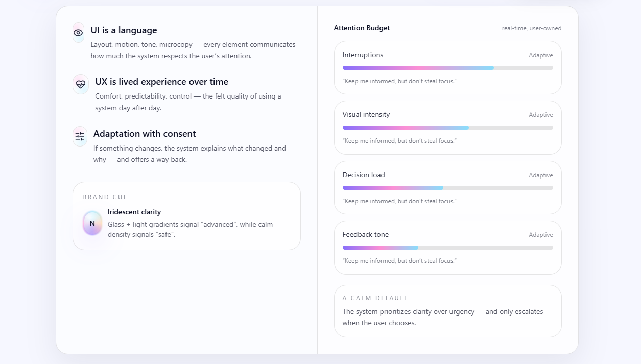Click the Interruptions slider bar
The height and width of the screenshot is (364, 641).
point(447,68)
